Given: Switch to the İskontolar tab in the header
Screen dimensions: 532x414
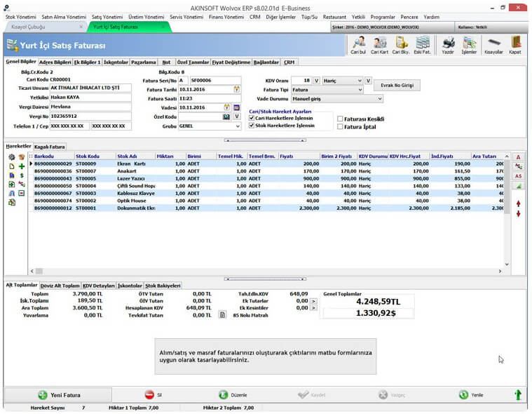Looking at the screenshot, I should pos(116,62).
